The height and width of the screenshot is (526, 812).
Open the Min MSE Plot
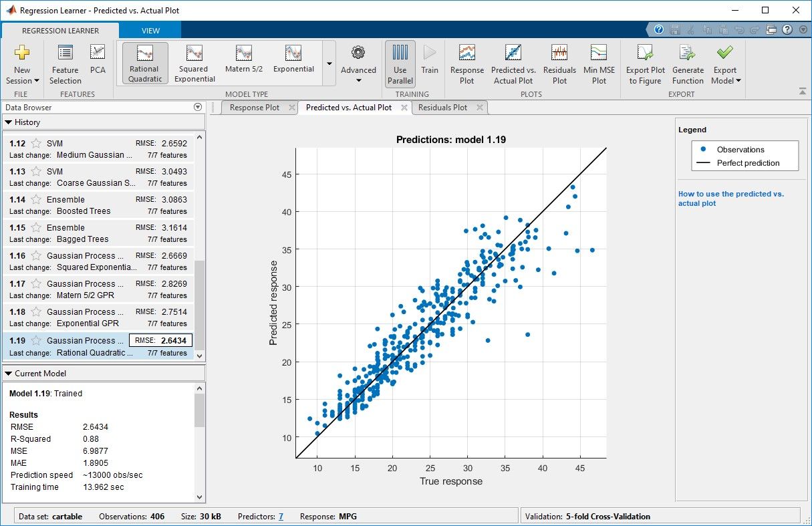point(598,63)
